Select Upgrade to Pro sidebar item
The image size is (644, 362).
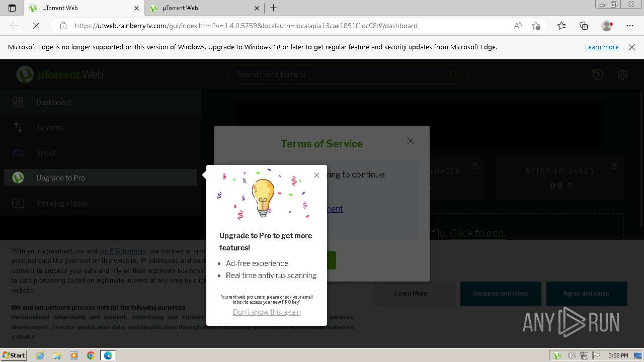(101, 177)
